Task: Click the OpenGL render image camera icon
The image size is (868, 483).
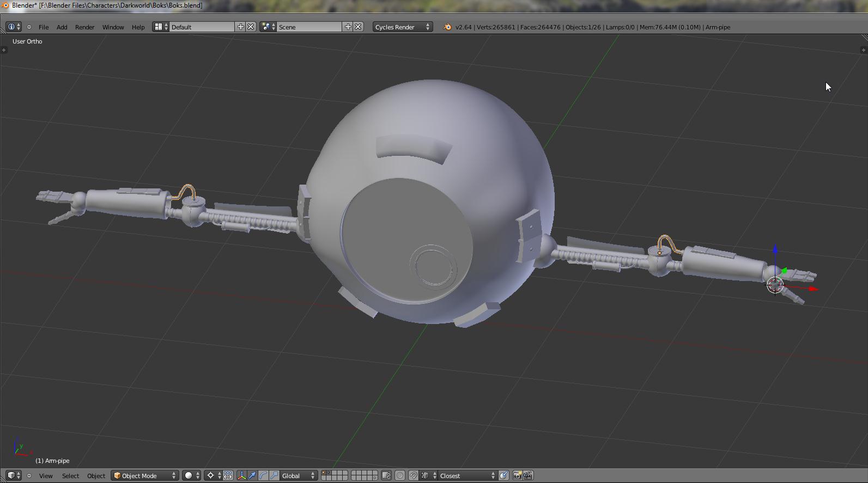Action: [517, 475]
